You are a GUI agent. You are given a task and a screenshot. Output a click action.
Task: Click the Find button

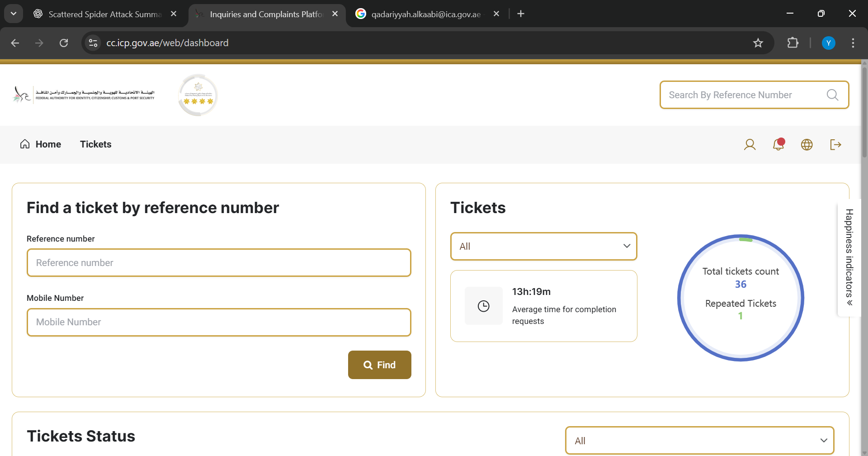380,365
